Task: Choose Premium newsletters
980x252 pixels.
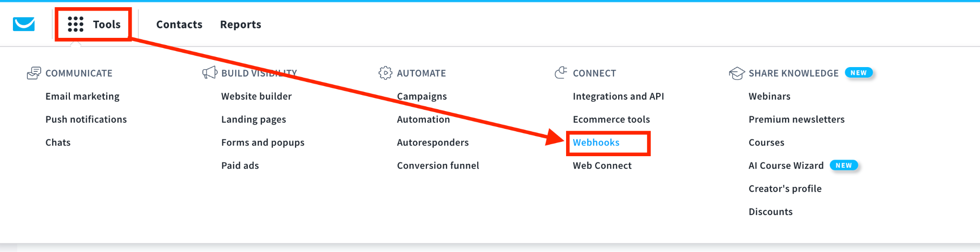Action: coord(796,119)
